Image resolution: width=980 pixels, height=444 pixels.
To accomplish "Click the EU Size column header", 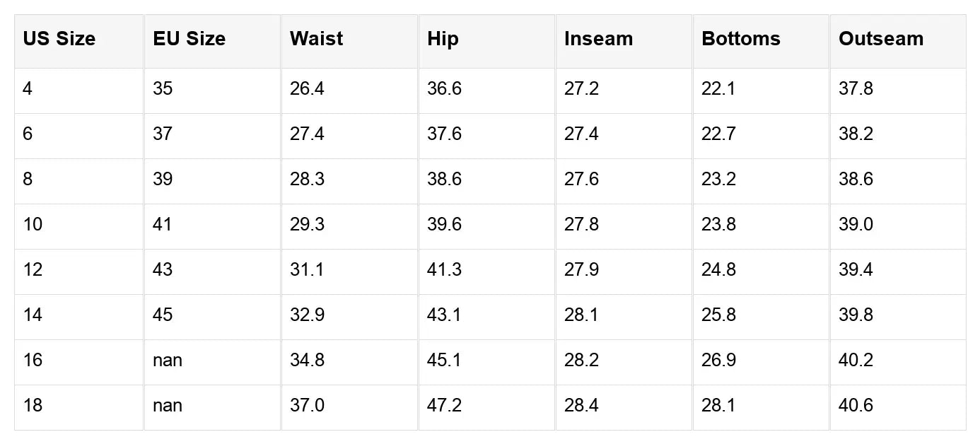I will [189, 39].
